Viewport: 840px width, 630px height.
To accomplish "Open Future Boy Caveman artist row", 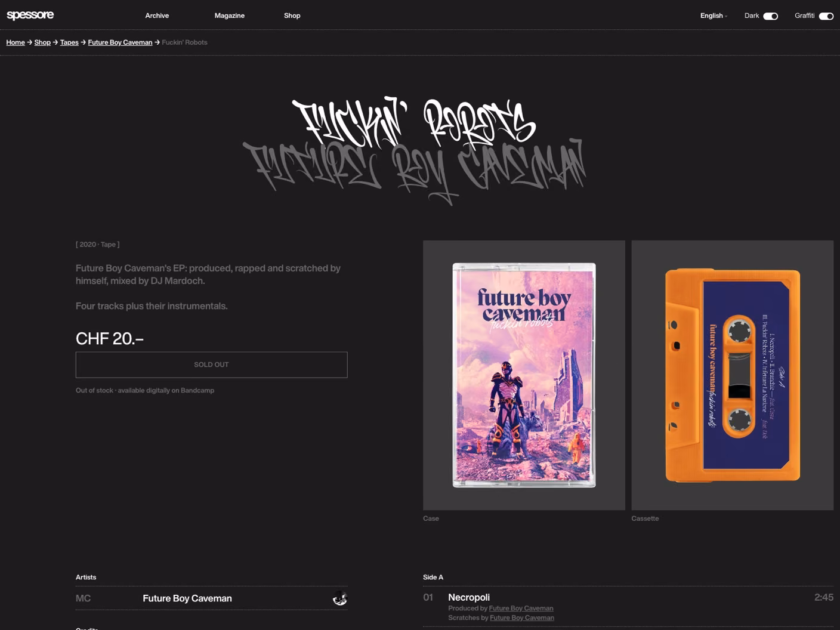I will (211, 598).
